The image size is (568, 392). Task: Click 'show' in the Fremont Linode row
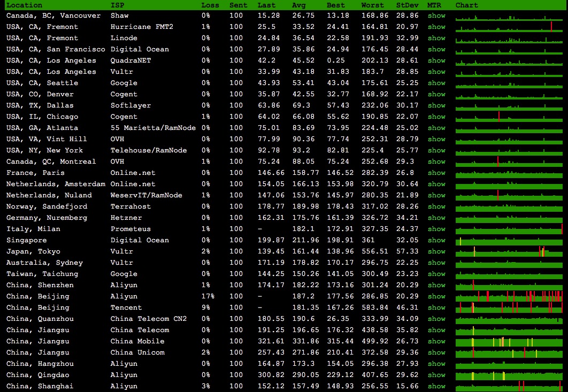(436, 38)
